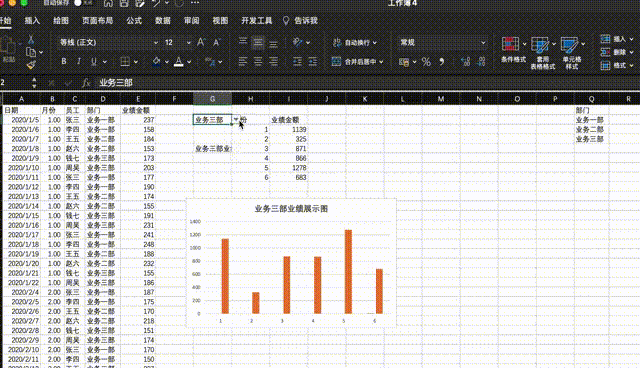Select the chart titled 业务三部业绩展示图

click(x=291, y=263)
